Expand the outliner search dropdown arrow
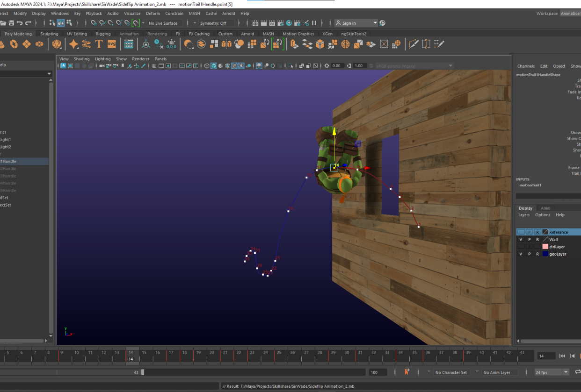The image size is (581, 392). tap(49, 74)
